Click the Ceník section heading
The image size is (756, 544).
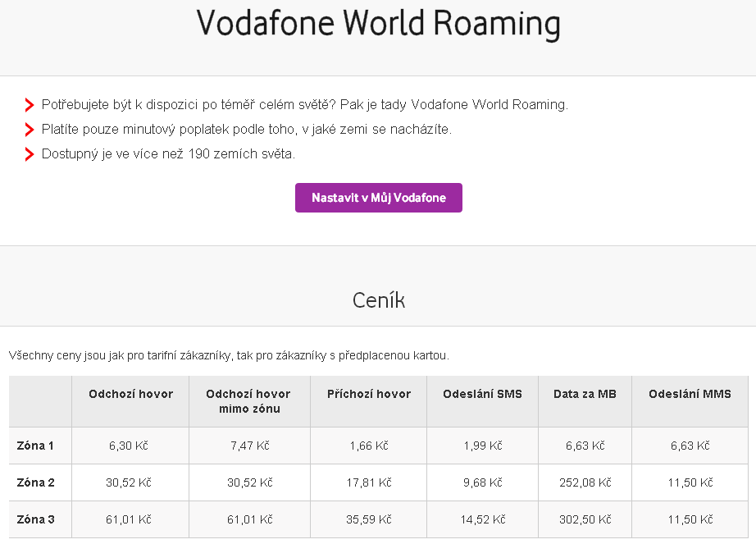pos(379,300)
